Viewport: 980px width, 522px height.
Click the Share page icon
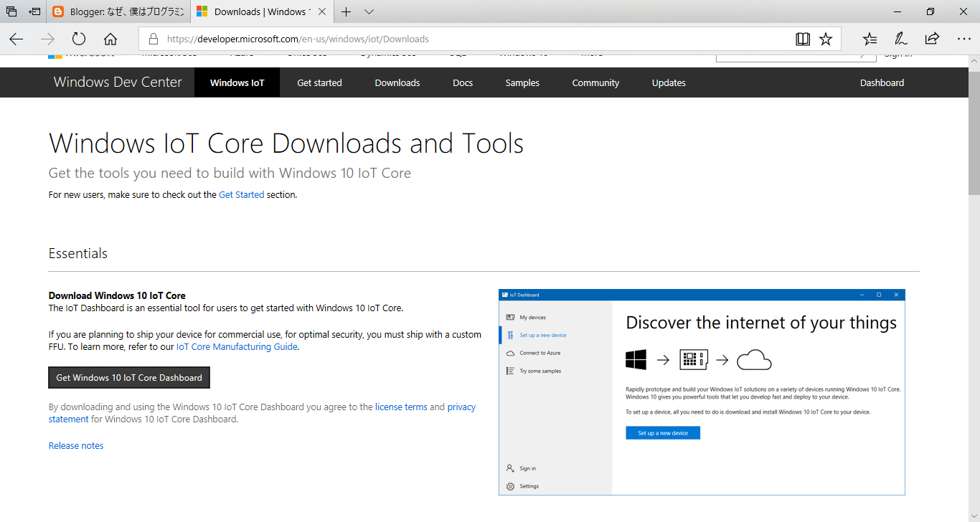[932, 39]
